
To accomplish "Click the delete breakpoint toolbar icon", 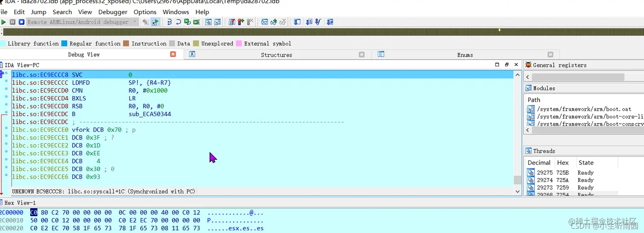I will coord(250,22).
